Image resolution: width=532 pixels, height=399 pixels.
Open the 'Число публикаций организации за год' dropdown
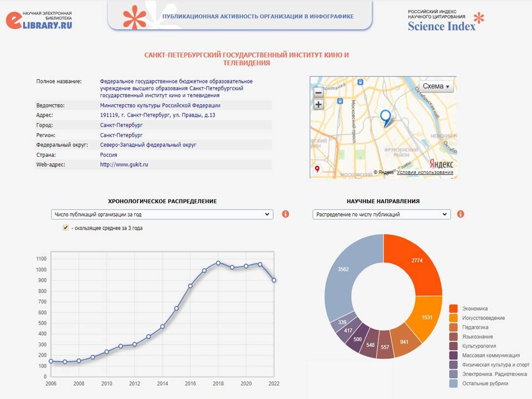click(x=161, y=214)
